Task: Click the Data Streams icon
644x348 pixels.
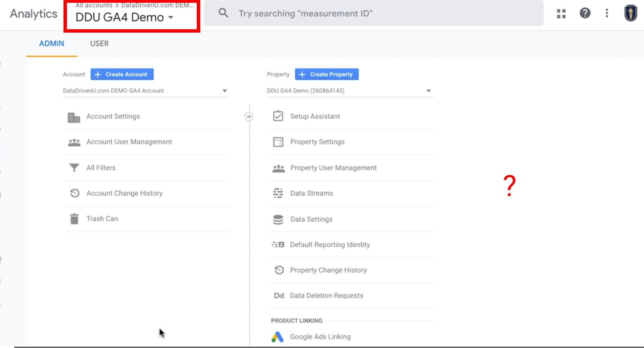Action: [x=278, y=194]
